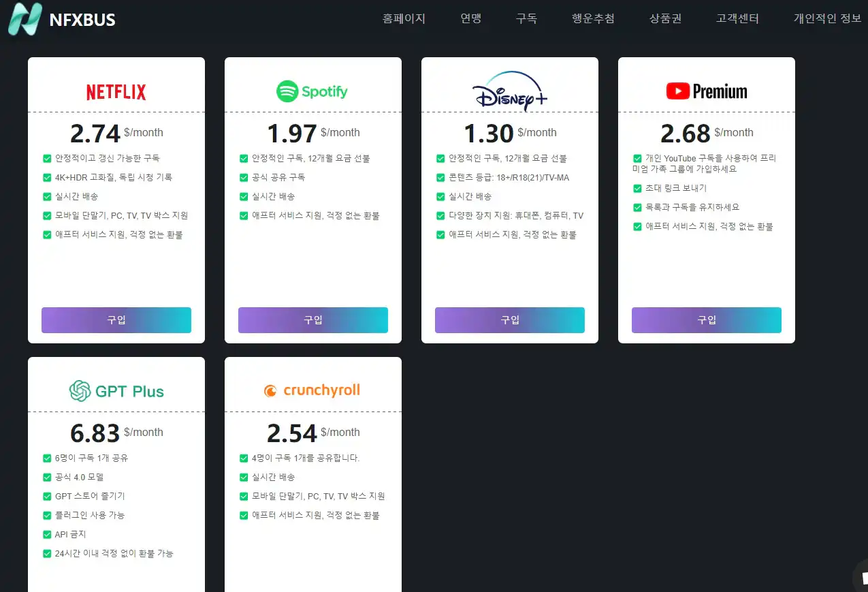Buy YouTube Premium with its 구입 button
Screen dimensions: 868x592
(x=707, y=320)
